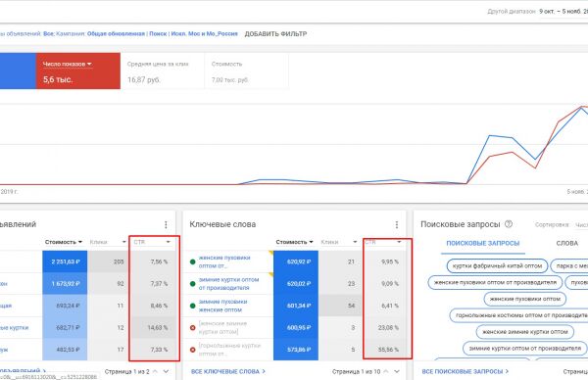Click the Общая обновленная campaign filter
588x380 pixels.
point(116,33)
